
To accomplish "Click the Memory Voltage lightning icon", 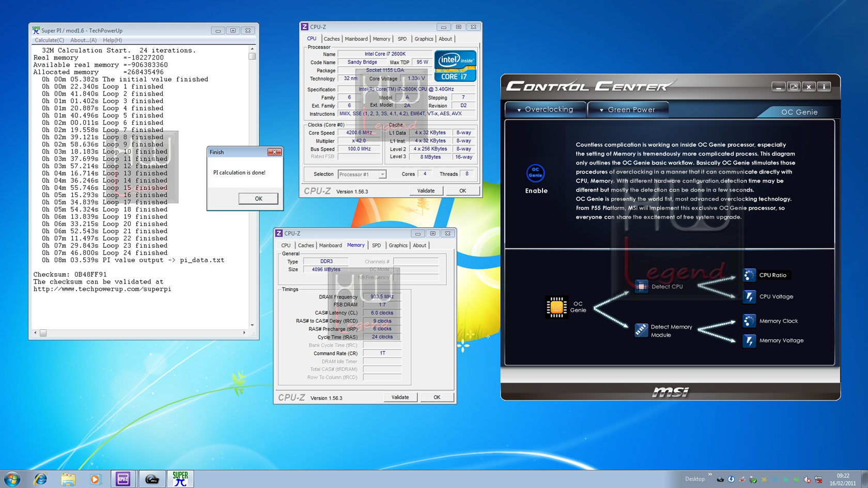I will coord(749,340).
